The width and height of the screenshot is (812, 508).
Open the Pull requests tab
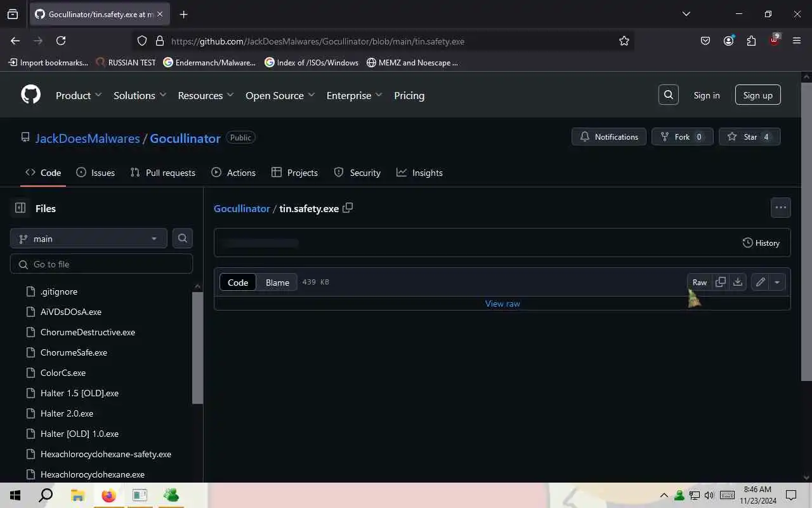click(x=163, y=173)
